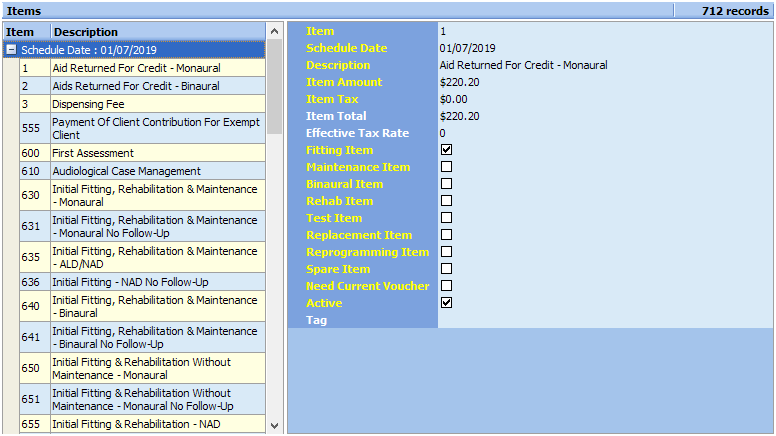Image resolution: width=776 pixels, height=436 pixels.
Task: Toggle the Replacement Item checkbox
Action: (x=446, y=235)
